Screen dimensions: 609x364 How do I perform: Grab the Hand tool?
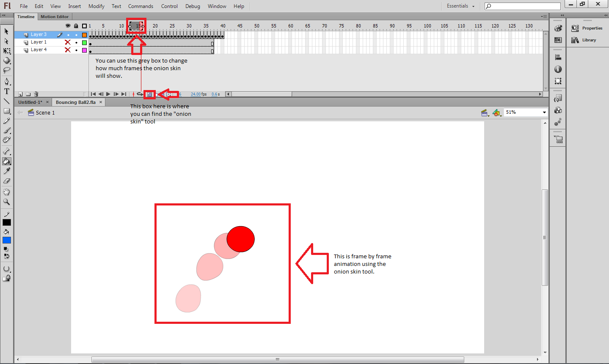click(x=6, y=191)
